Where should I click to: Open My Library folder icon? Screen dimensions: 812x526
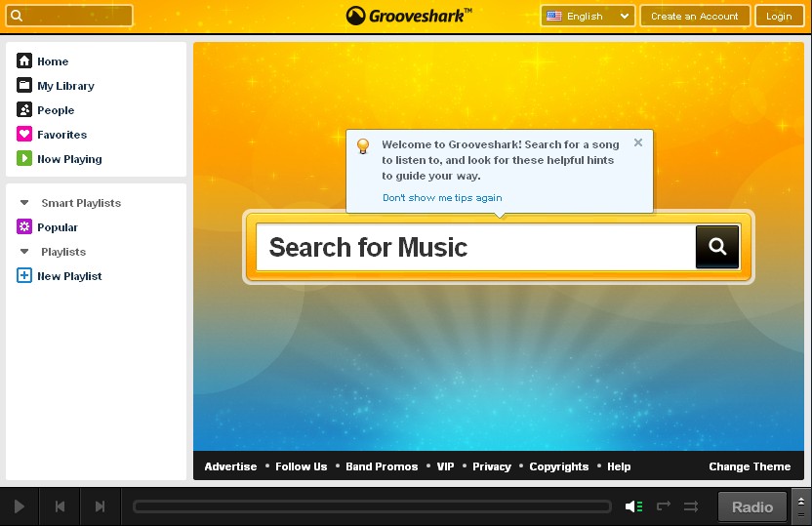click(x=24, y=86)
